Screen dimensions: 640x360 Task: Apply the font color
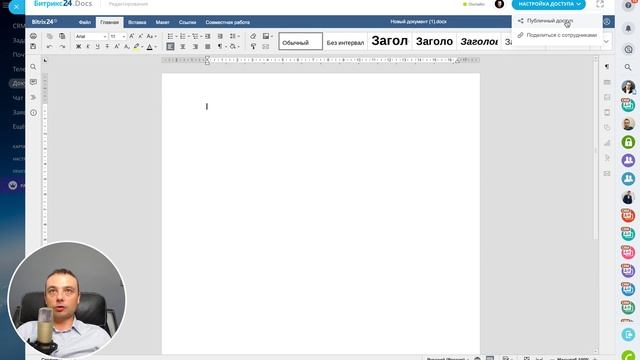point(150,47)
